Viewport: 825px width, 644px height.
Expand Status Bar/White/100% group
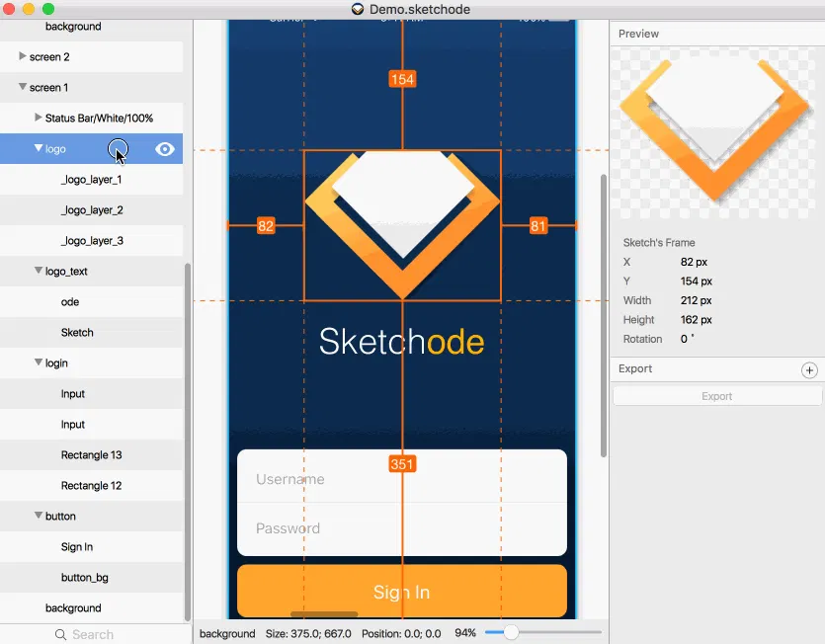[38, 118]
